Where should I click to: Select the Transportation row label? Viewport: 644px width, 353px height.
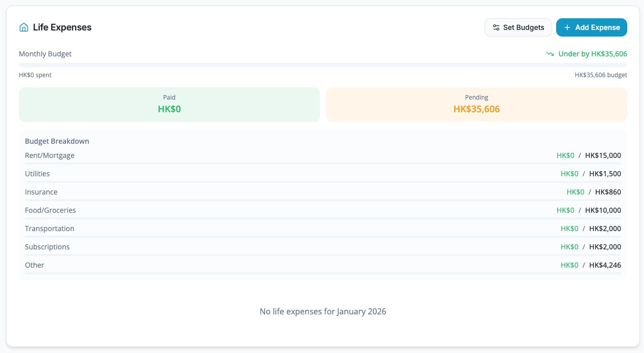[50, 229]
